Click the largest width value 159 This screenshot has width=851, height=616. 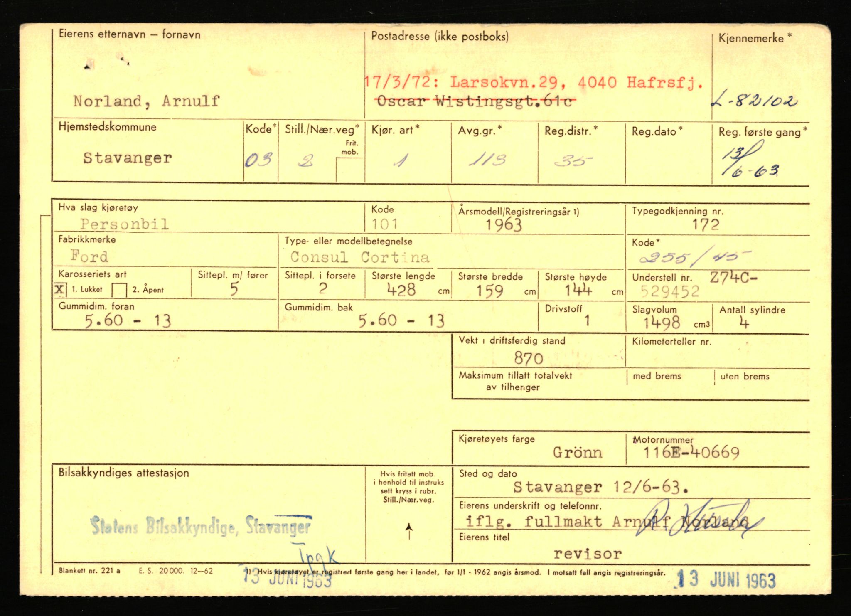pos(490,291)
